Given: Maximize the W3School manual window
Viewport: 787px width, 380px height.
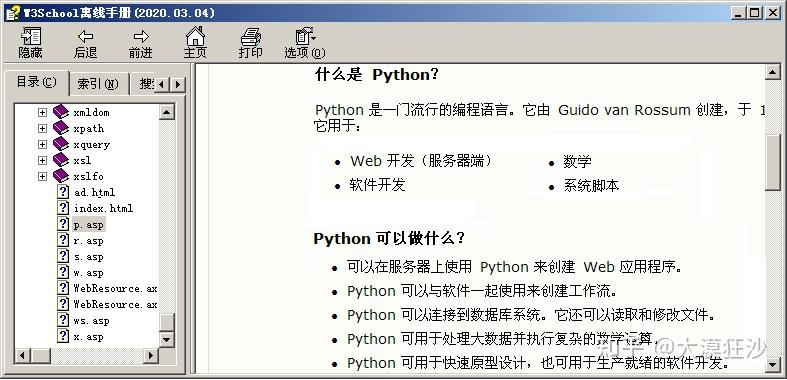Looking at the screenshot, I should [x=754, y=13].
